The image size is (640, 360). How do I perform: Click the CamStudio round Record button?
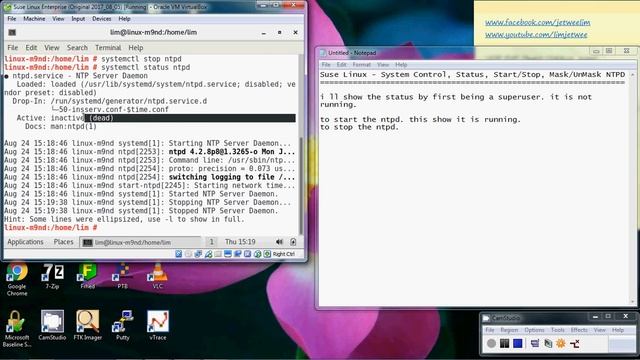point(491,343)
